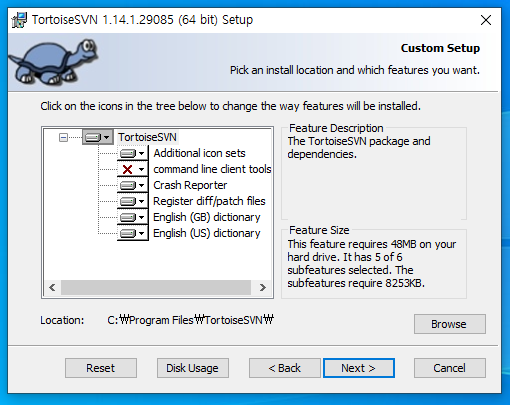
Task: Select Register diff/patch files label
Action: point(209,201)
